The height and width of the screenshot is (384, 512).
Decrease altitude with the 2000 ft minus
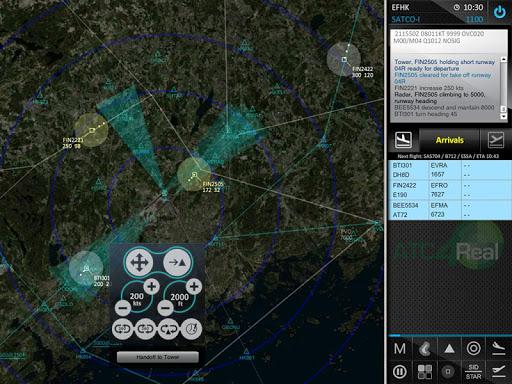coord(165,307)
